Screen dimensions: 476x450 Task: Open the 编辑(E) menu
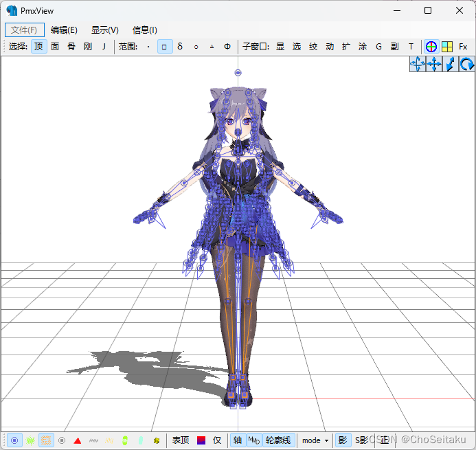[64, 30]
